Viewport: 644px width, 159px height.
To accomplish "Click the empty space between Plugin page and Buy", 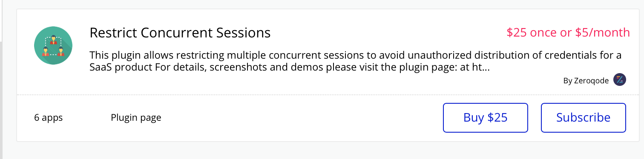I will point(302,118).
